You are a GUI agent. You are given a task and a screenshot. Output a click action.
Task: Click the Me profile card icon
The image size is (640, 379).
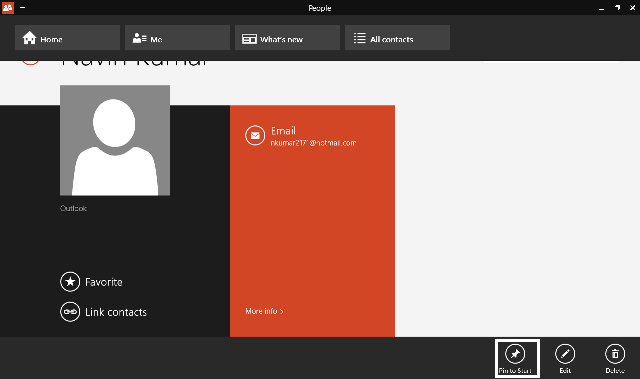click(x=140, y=38)
